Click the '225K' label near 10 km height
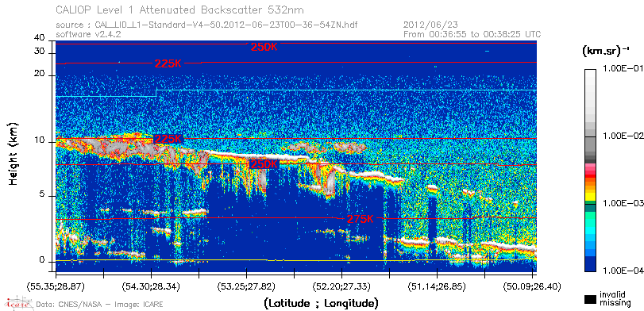644x311 pixels. pos(168,139)
